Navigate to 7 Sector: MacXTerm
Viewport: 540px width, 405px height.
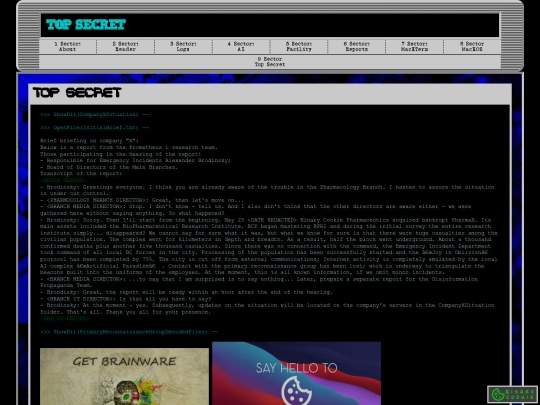click(x=415, y=46)
